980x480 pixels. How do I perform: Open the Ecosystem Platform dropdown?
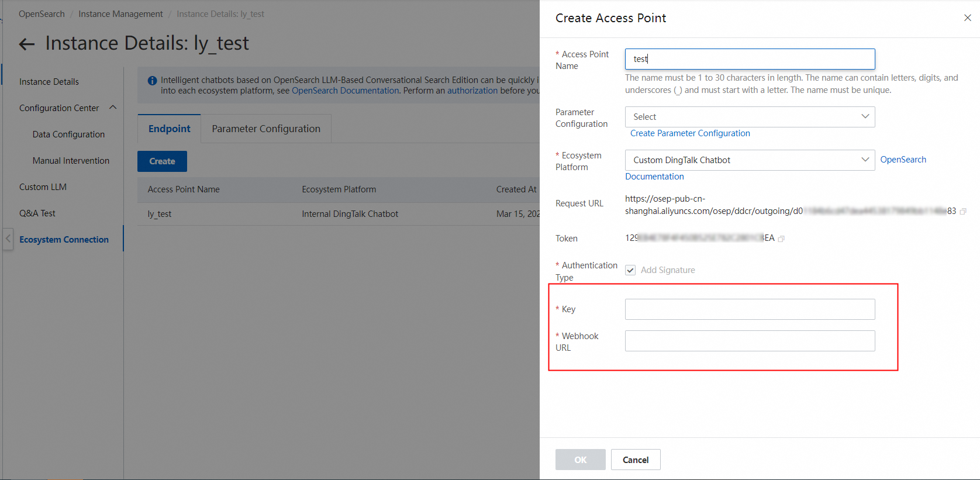click(x=750, y=160)
